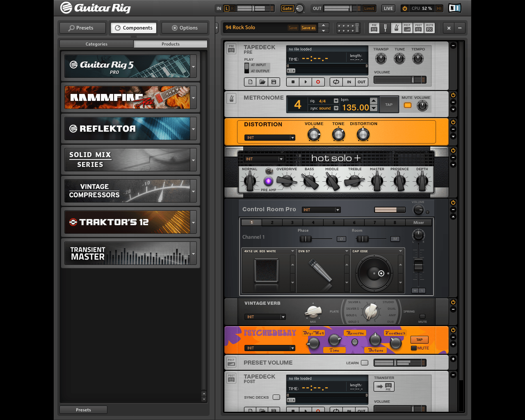Set loop IN point in Tapedeck Pre
Viewport: 525px width, 420px height.
tap(349, 82)
